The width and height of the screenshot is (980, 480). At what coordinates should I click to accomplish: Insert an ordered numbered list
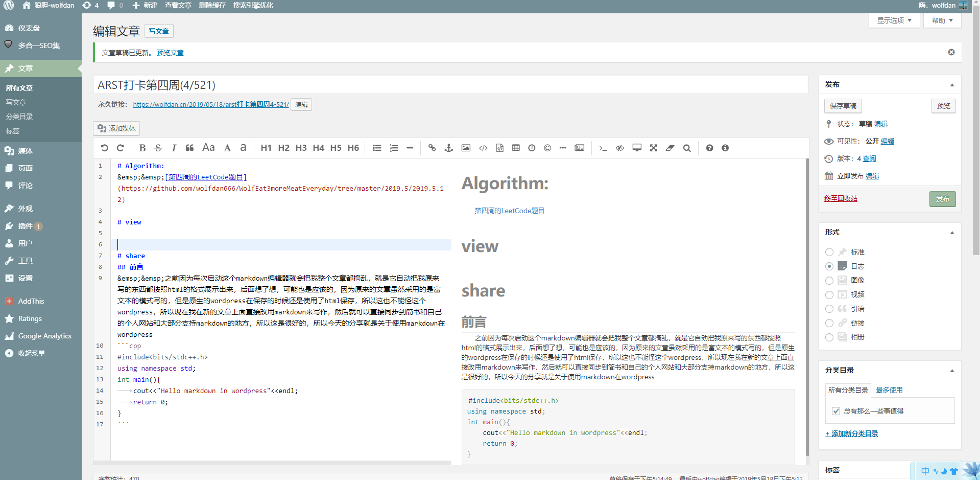coord(394,148)
